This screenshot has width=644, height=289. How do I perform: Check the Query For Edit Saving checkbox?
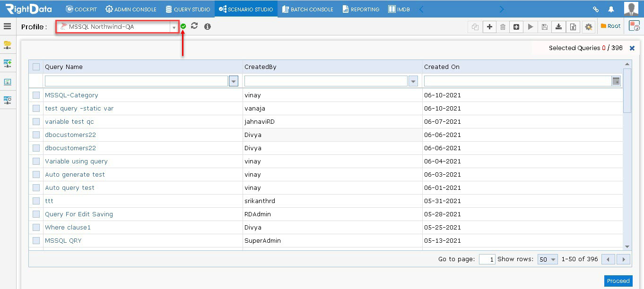coord(36,214)
